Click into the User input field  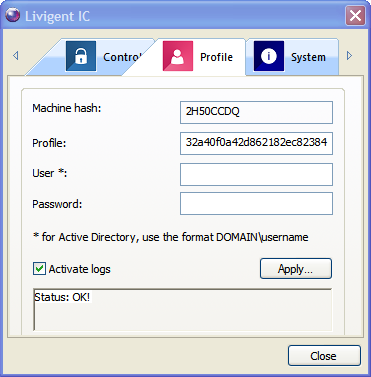point(256,174)
